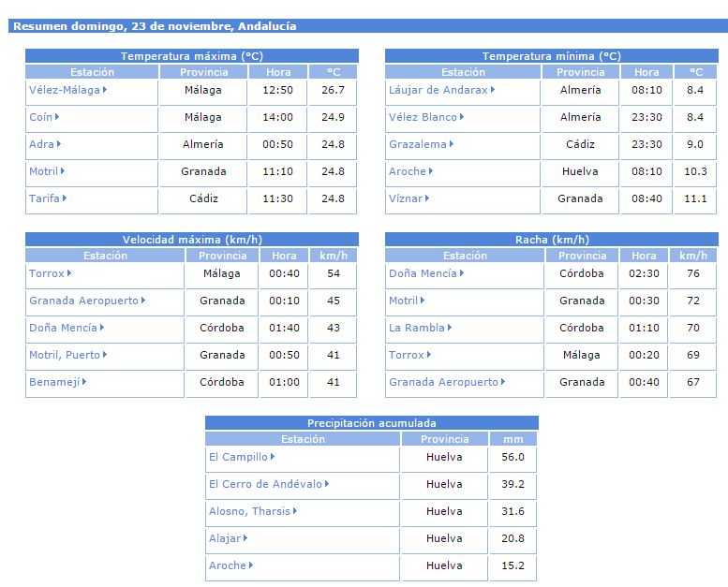
Task: Open the El Cerro de Andévalo link
Action: 269,484
